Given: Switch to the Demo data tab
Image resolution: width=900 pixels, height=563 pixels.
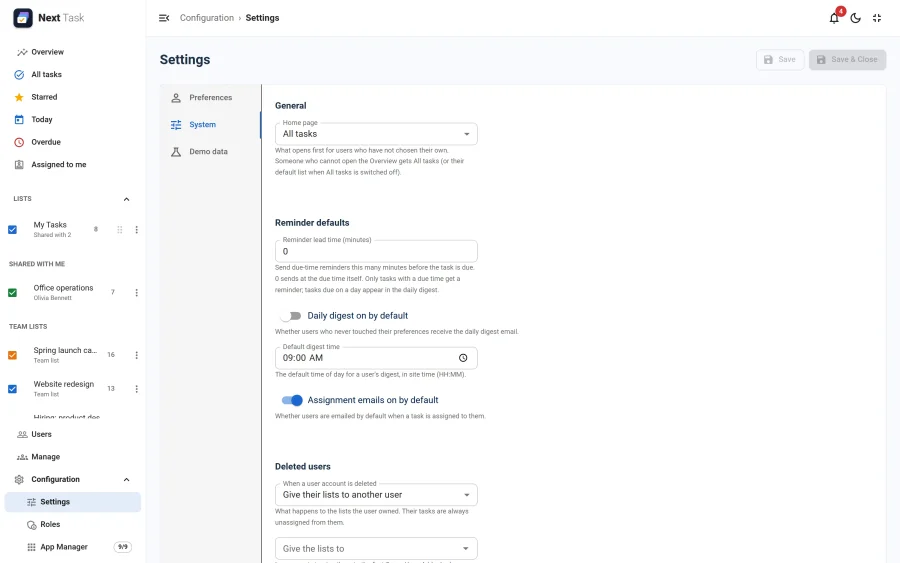Looking at the screenshot, I should [x=211, y=152].
